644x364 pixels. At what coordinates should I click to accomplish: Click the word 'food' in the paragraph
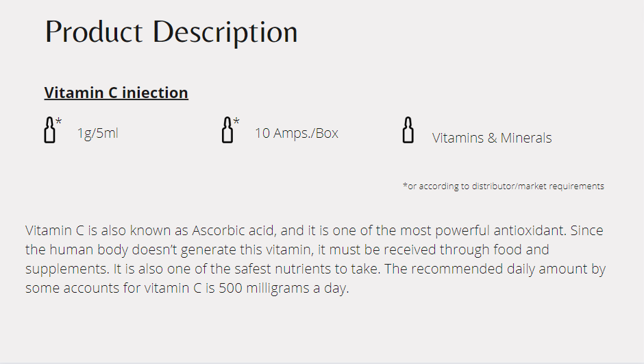click(504, 250)
